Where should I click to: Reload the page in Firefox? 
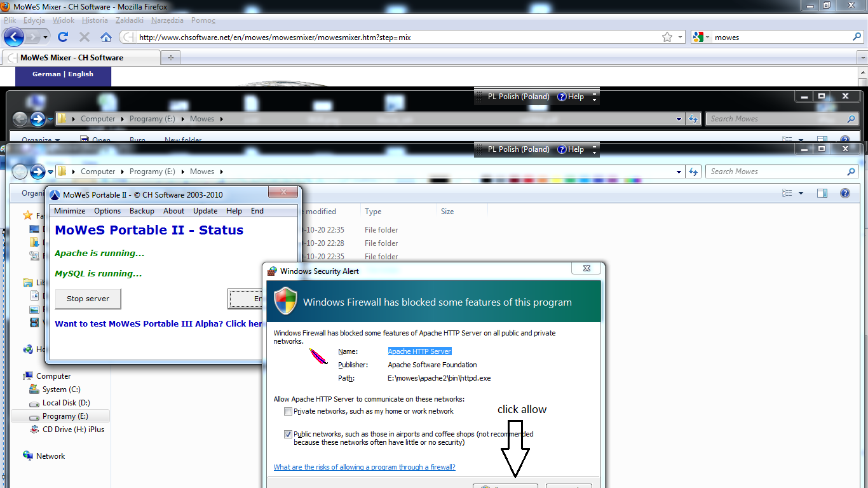63,37
